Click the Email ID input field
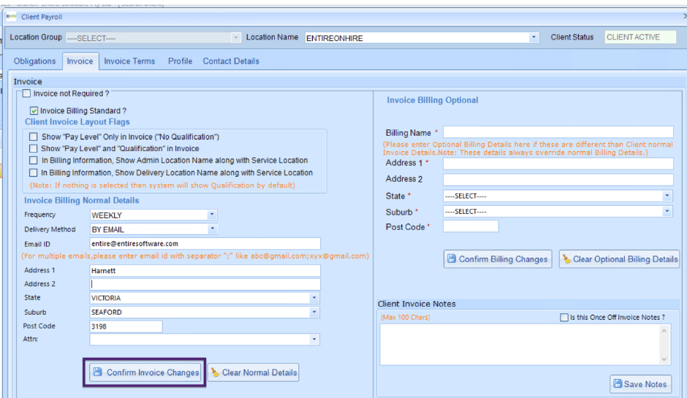This screenshot has width=687, height=398. click(x=205, y=244)
